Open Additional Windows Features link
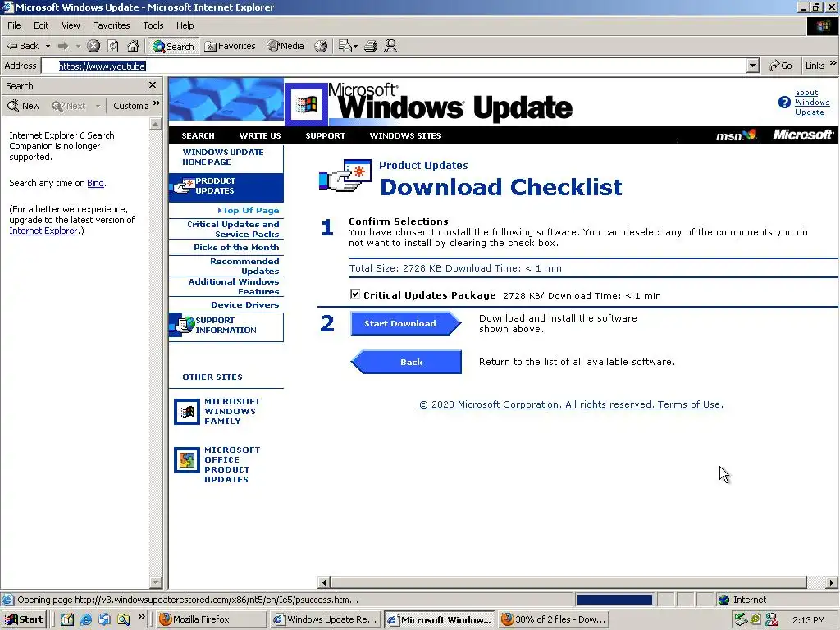Screen dimensions: 840x630 [234, 286]
